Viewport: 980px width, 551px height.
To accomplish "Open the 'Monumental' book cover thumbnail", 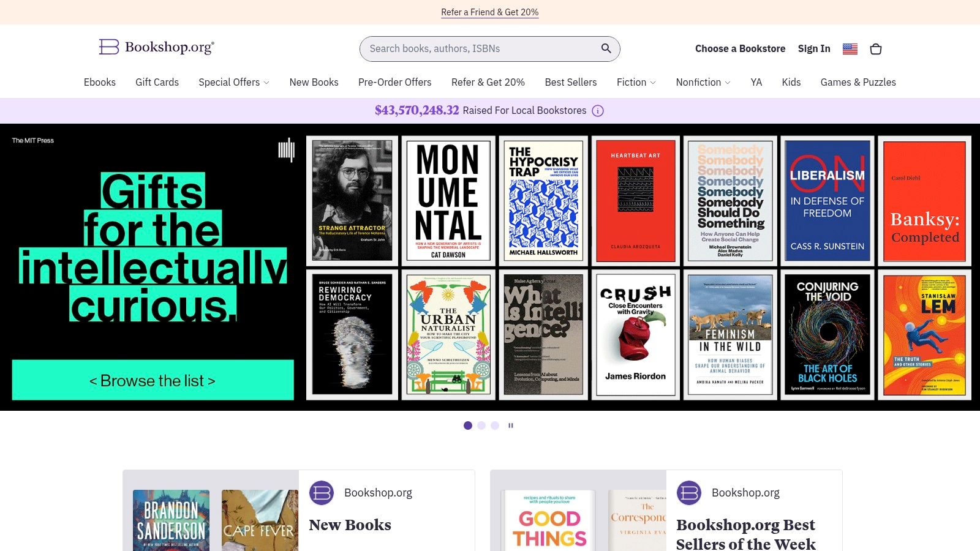I will pyautogui.click(x=448, y=201).
